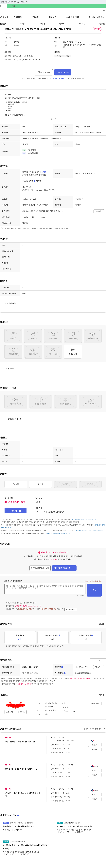
Task: Click info icon beside 빅데이터 추천 정보
Action: click(x=18, y=815)
